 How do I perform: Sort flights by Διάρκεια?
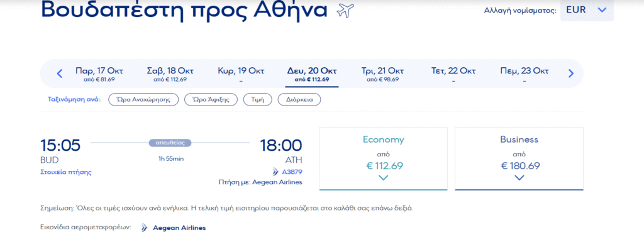point(299,100)
